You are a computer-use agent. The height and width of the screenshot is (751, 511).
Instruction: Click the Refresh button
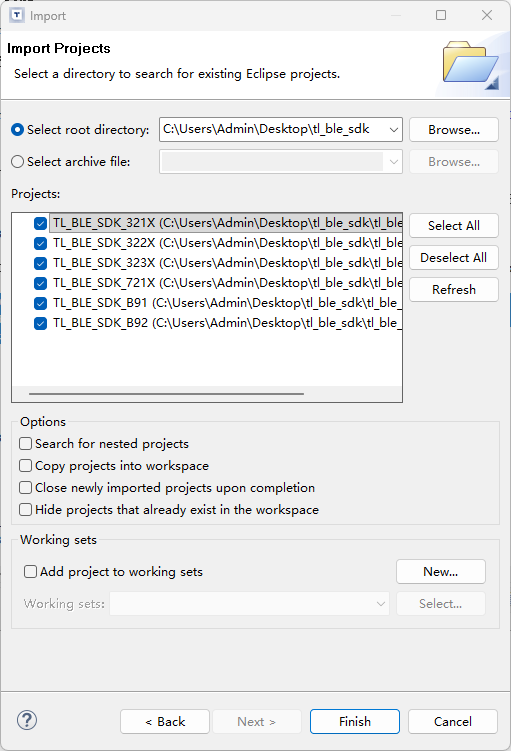tap(454, 290)
